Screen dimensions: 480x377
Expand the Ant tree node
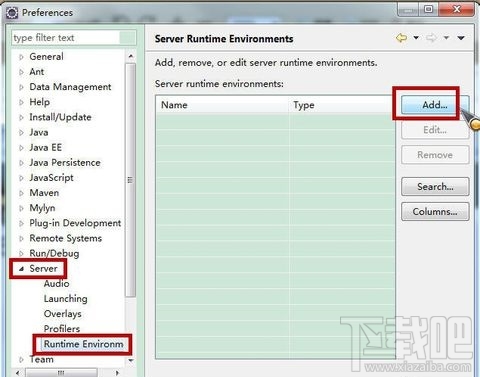tap(21, 72)
